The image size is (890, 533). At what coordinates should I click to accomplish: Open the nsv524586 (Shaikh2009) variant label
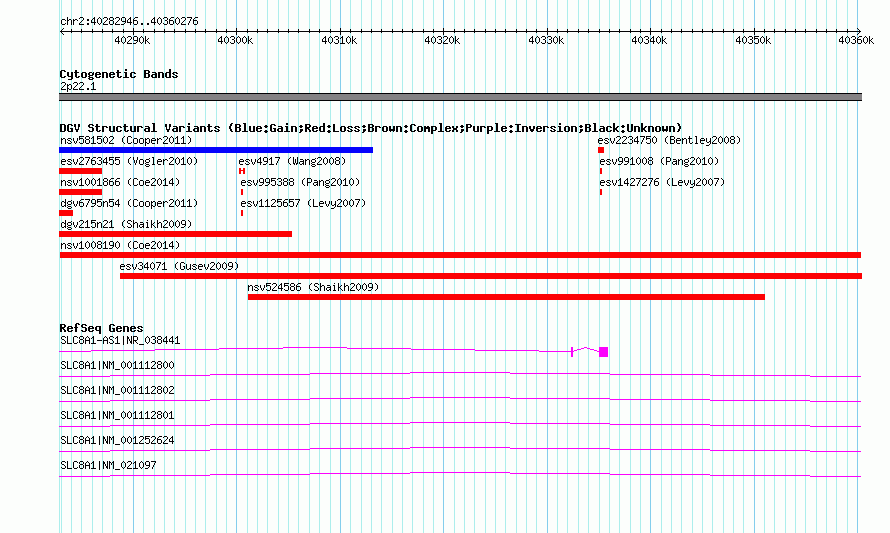[x=313, y=287]
